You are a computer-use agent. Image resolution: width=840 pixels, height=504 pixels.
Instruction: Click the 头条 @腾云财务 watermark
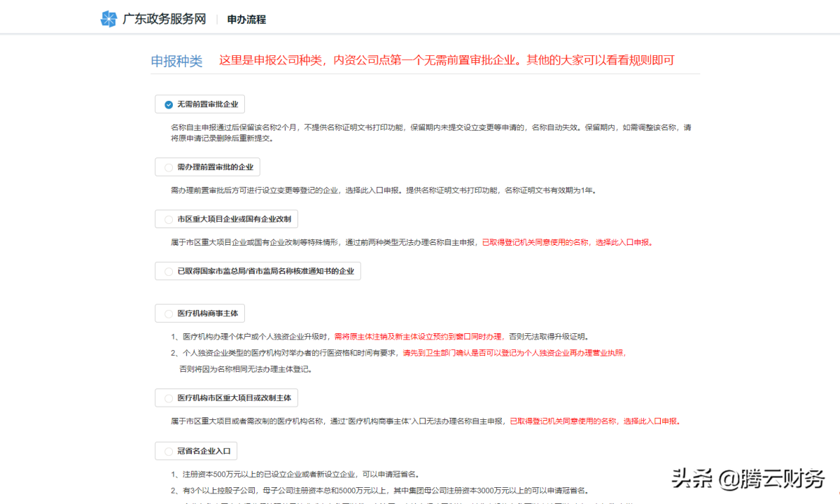pos(748,478)
